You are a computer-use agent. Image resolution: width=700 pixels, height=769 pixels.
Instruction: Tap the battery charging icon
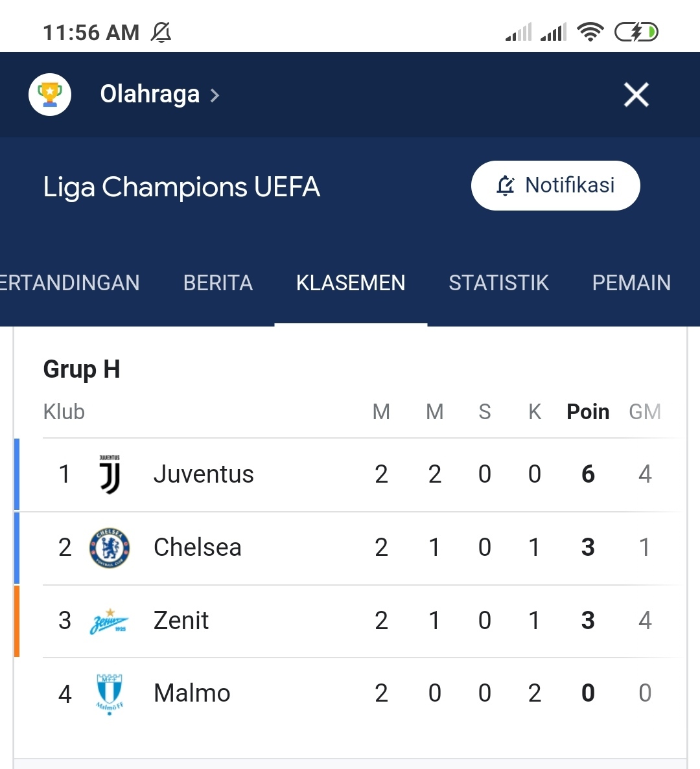click(x=636, y=32)
